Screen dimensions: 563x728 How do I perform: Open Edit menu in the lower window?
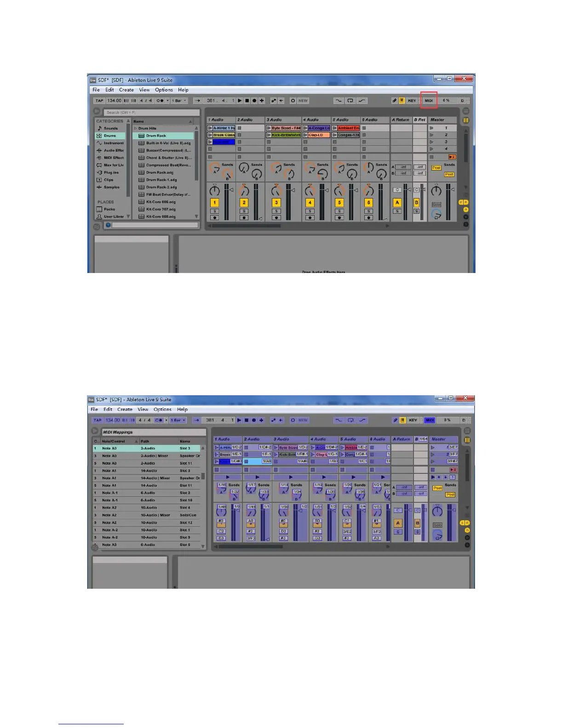(x=108, y=409)
